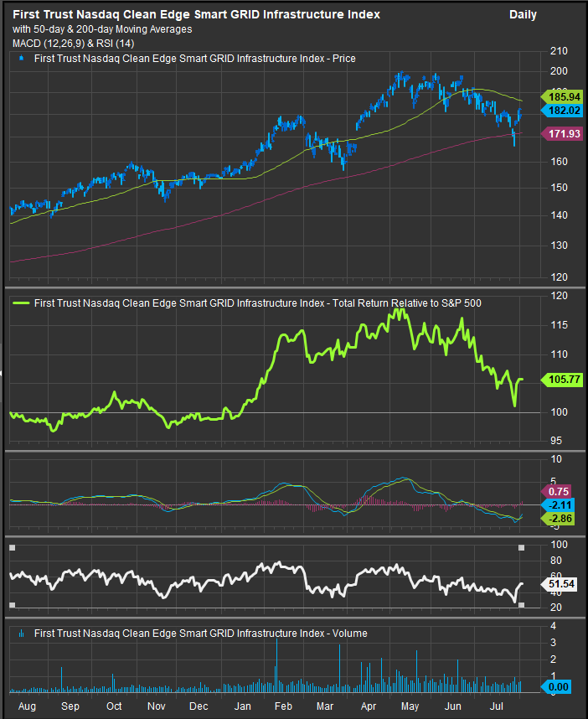588x719 pixels.
Task: Click the Feb label on time axis
Action: pos(283,706)
